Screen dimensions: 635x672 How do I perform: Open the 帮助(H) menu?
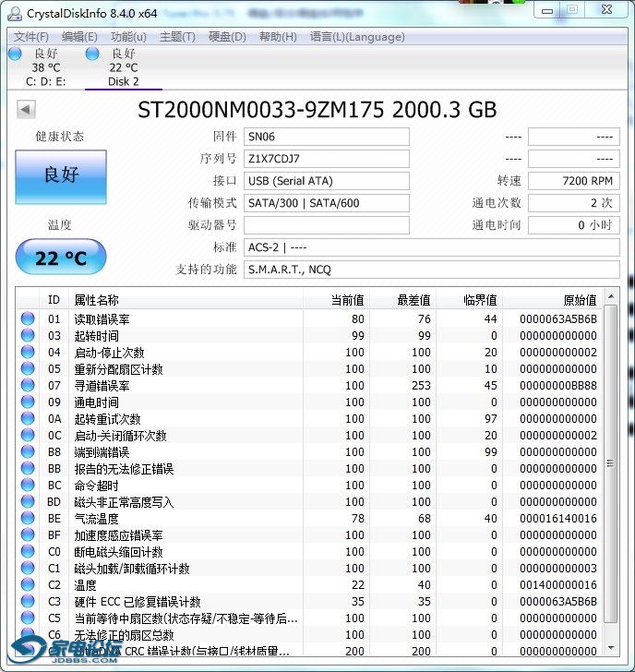pos(278,37)
